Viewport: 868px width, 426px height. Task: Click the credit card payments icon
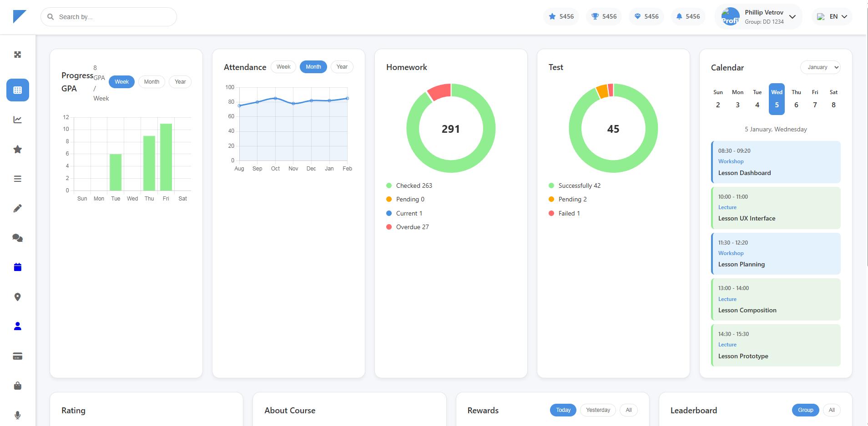point(18,356)
